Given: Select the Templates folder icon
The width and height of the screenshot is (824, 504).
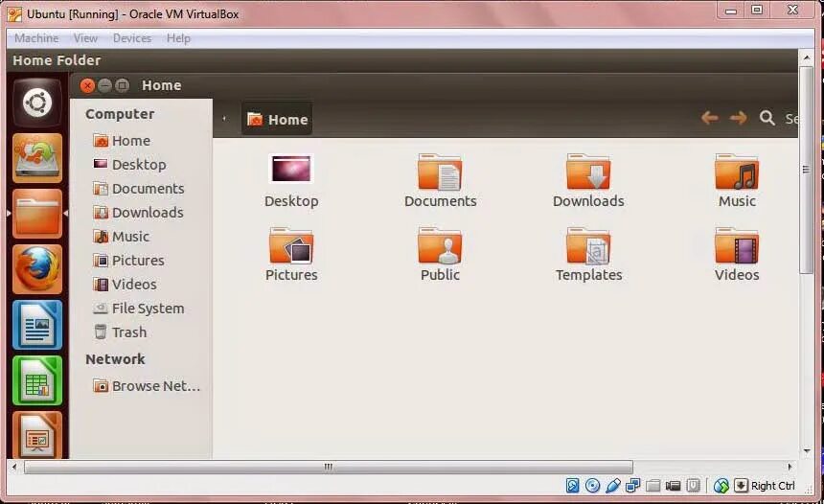Looking at the screenshot, I should point(588,245).
